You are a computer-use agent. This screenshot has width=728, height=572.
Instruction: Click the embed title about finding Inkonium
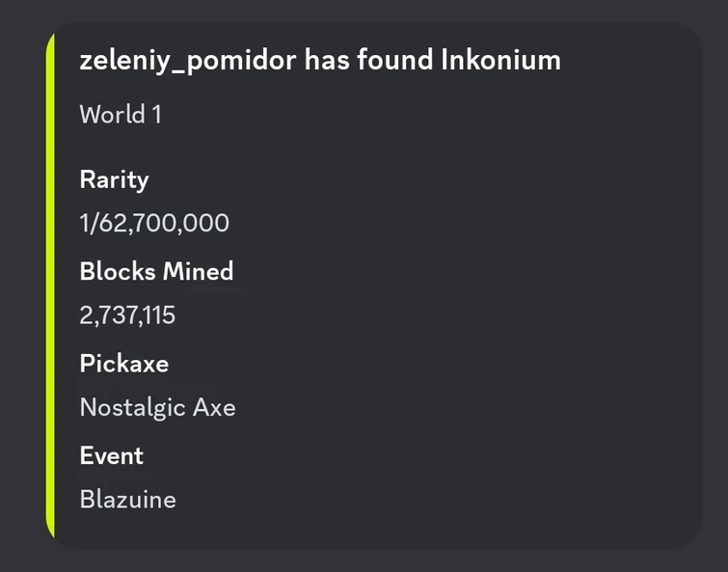pos(319,61)
